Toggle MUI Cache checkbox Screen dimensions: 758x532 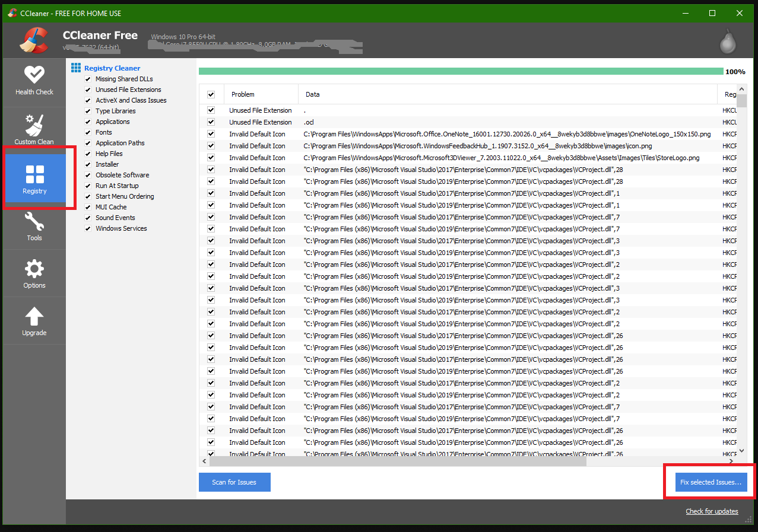pos(88,207)
